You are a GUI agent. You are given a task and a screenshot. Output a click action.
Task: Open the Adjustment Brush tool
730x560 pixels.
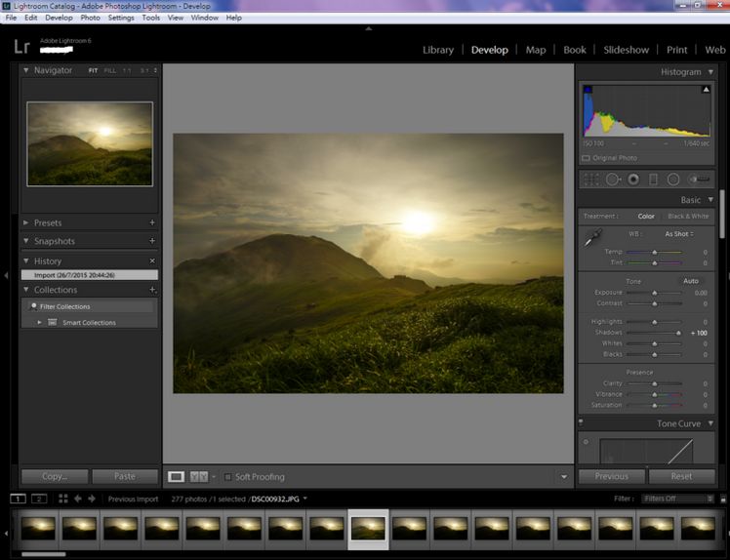click(699, 180)
